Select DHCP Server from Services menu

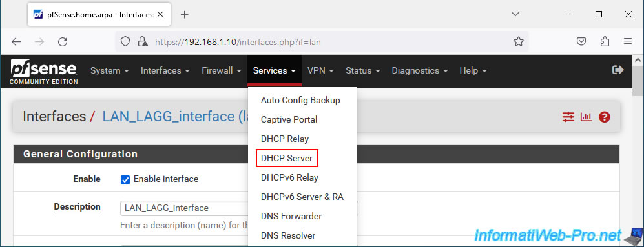pos(287,159)
